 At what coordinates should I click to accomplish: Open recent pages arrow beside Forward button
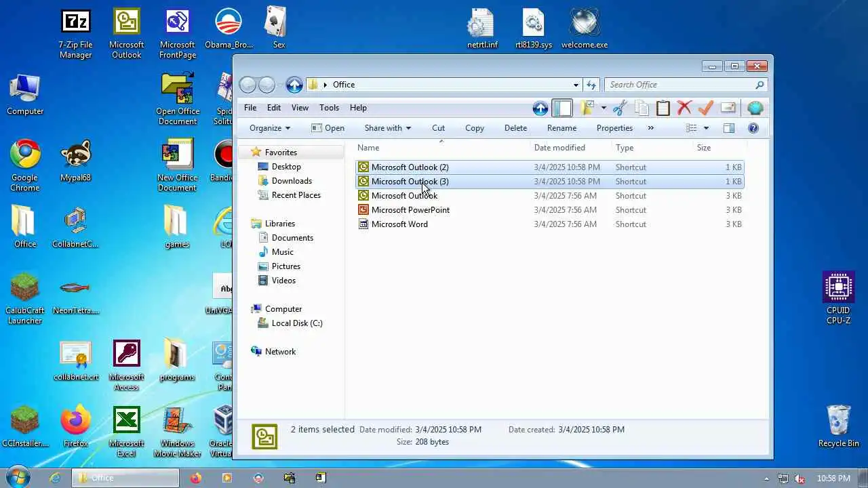tap(279, 85)
